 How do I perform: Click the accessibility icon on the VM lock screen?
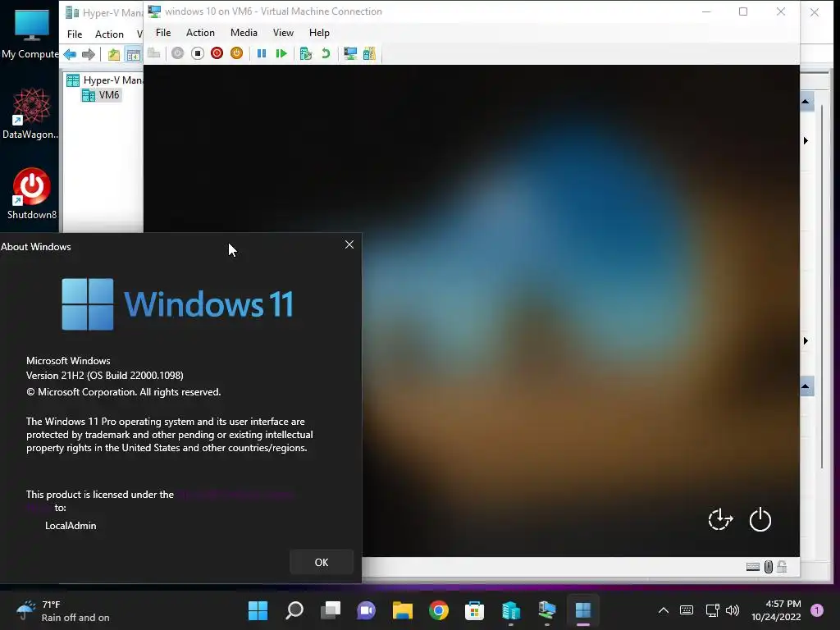(x=720, y=519)
